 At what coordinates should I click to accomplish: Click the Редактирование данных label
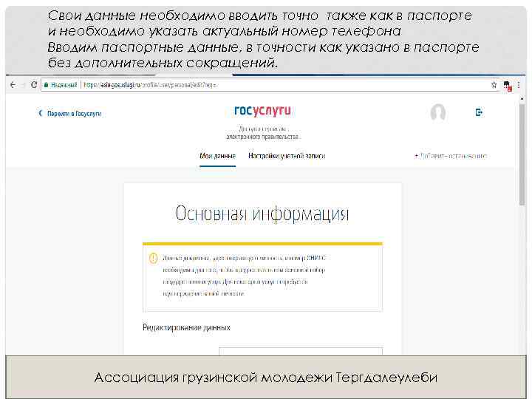click(186, 327)
